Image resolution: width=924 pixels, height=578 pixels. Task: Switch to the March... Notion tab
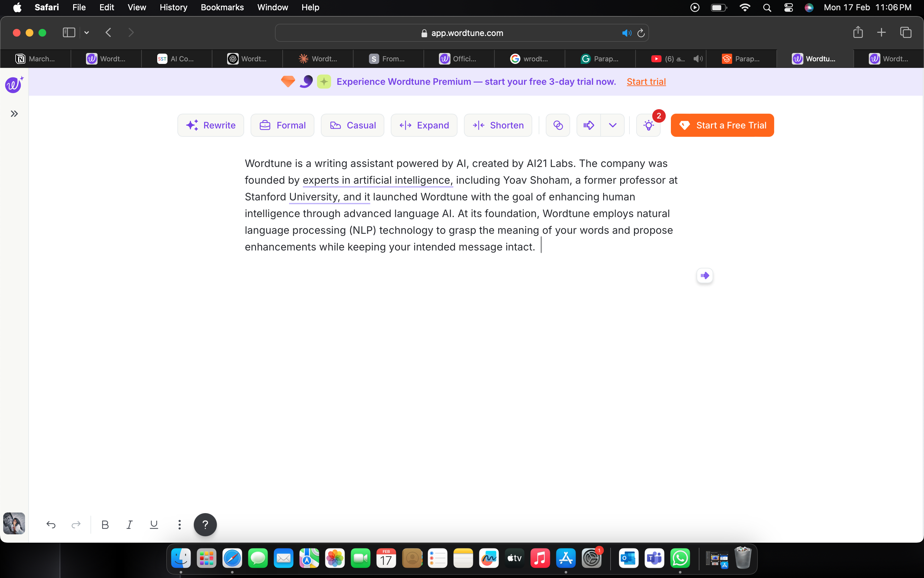[36, 58]
